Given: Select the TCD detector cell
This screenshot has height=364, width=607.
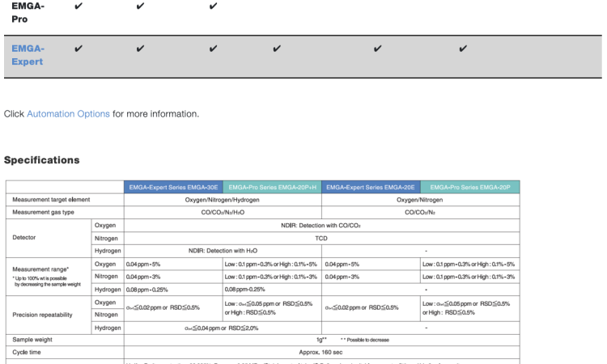Looking at the screenshot, I should click(x=321, y=239).
